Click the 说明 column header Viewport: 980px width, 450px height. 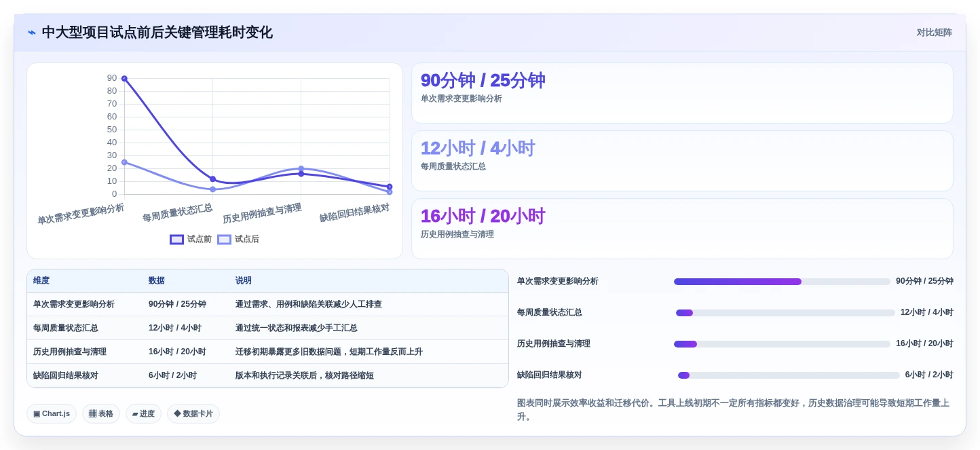coord(244,280)
